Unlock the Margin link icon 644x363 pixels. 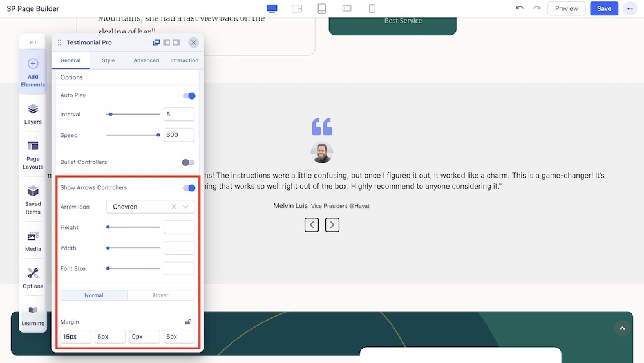188,322
